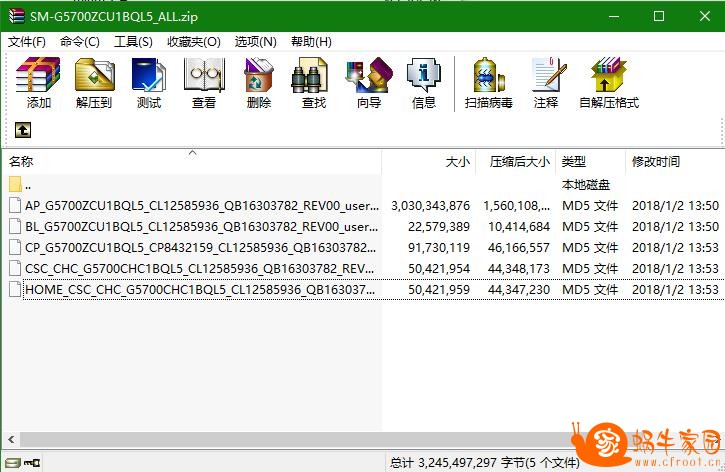This screenshot has height=472, width=725.
Task: Click the drive icon in status bar
Action: [x=12, y=462]
